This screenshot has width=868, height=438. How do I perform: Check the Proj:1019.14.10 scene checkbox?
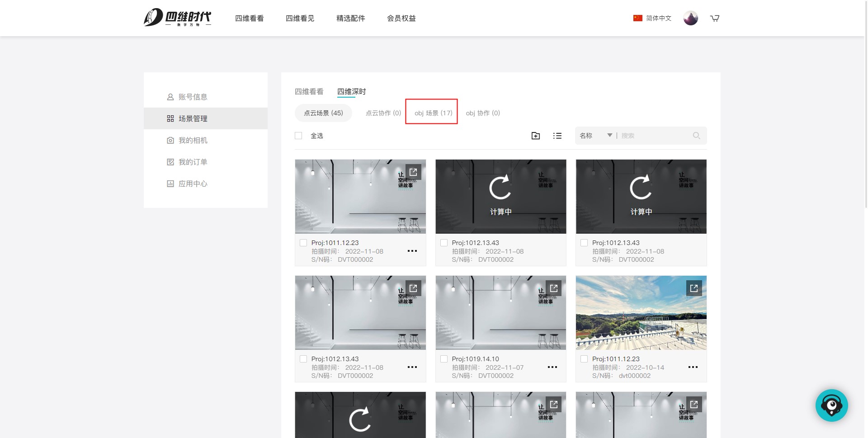[444, 359]
